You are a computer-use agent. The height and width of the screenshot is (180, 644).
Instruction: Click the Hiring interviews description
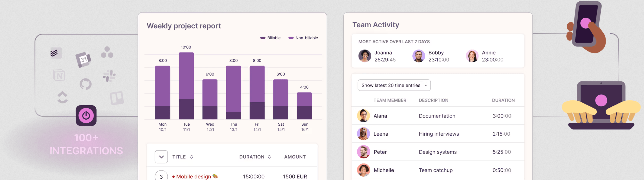(439, 134)
